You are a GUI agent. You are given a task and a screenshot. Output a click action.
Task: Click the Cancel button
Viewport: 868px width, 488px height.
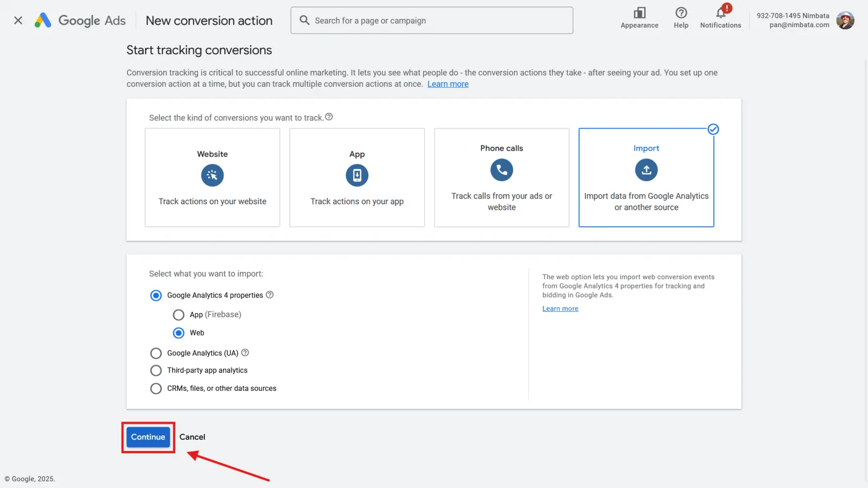click(192, 437)
